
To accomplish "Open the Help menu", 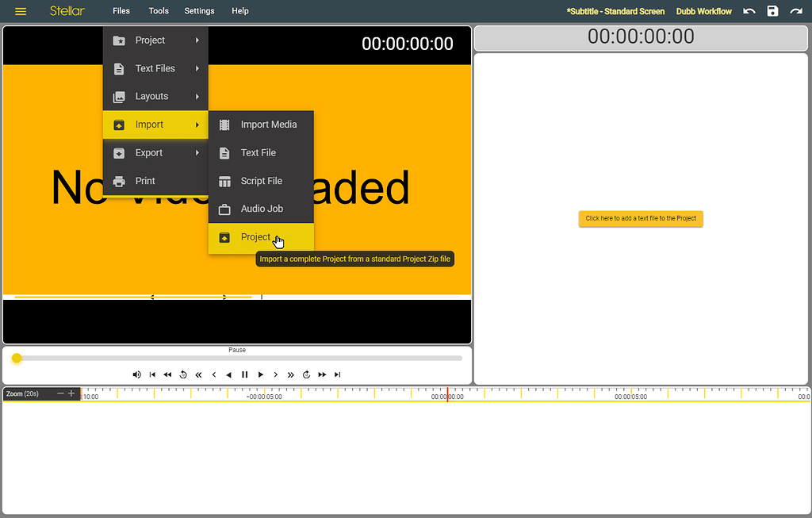I will coord(240,11).
